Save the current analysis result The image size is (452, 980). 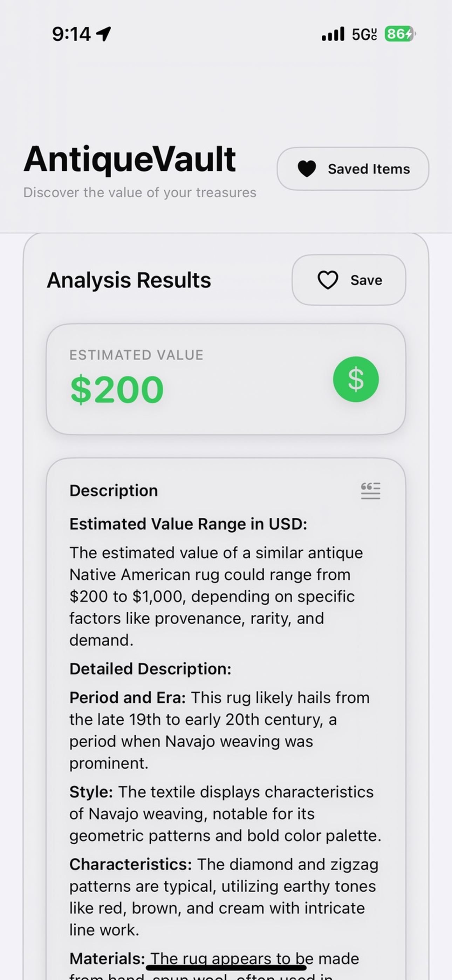349,280
